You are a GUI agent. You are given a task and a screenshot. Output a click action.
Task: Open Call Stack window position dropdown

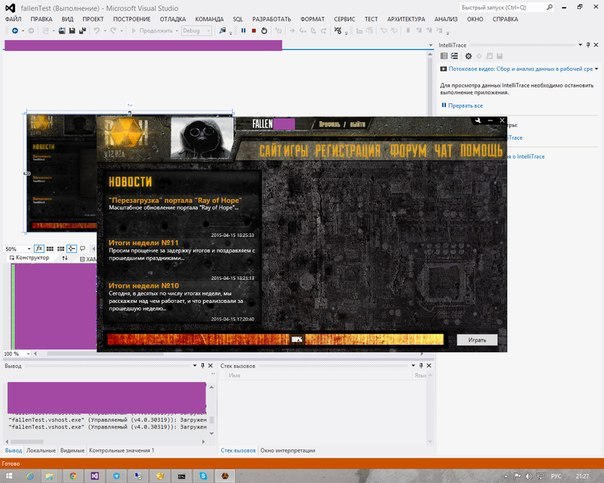point(413,366)
